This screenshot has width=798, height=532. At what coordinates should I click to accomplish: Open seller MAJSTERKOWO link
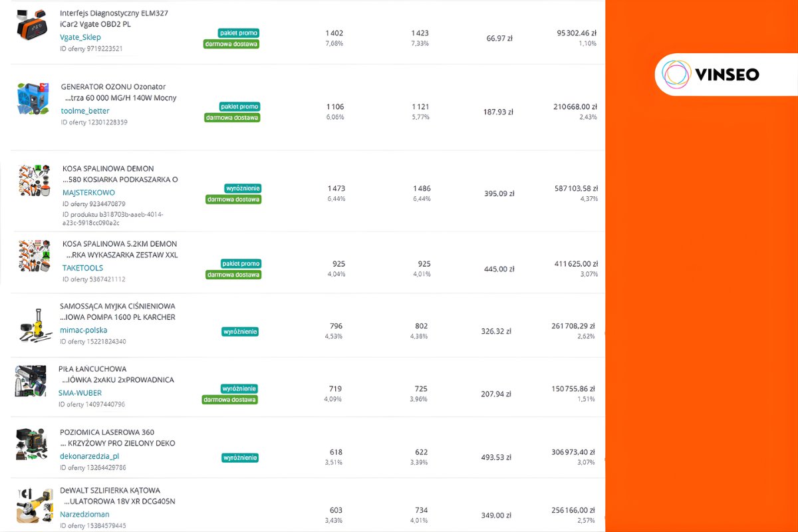click(x=88, y=193)
